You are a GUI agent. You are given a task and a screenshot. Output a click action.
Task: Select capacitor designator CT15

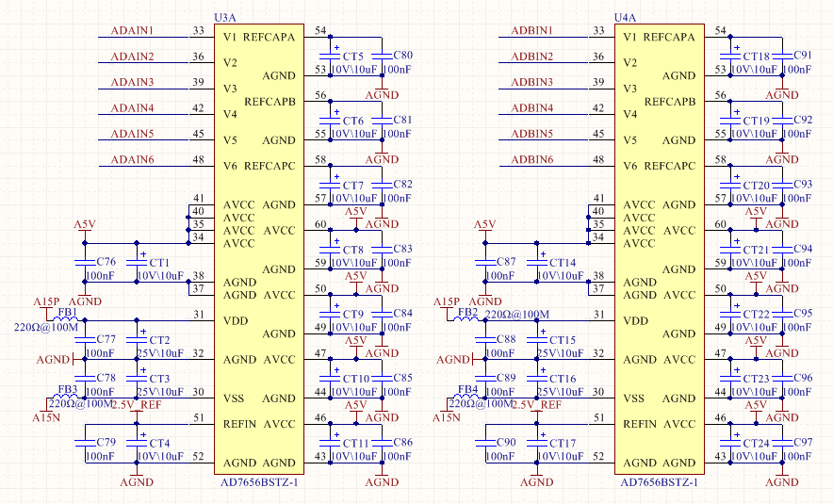coord(563,340)
